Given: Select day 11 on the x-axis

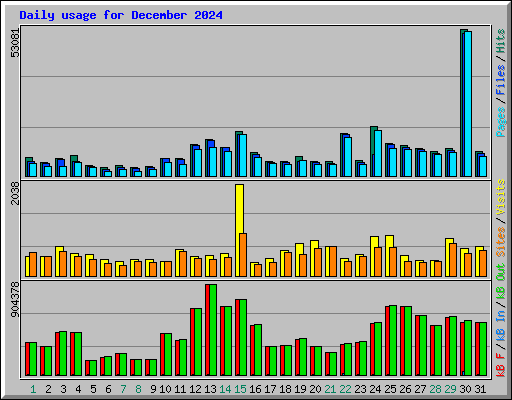Looking at the screenshot, I should 180,389.
